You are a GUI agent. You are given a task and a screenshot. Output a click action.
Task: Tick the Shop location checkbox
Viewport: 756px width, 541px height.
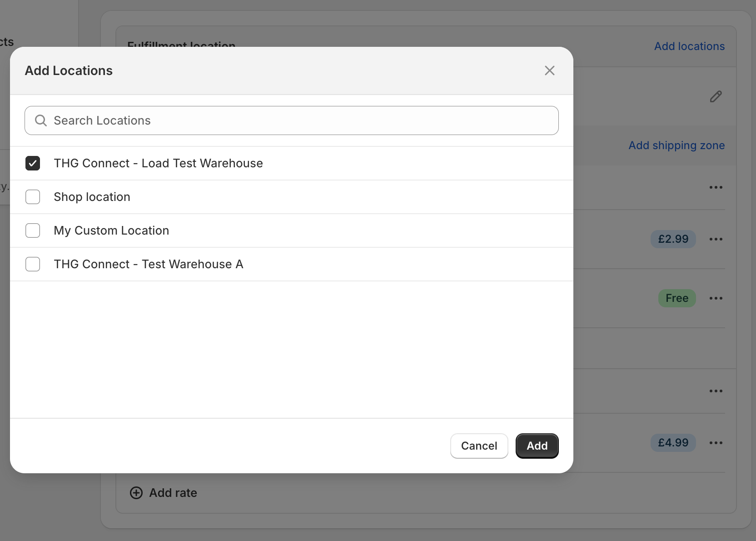[x=33, y=197]
